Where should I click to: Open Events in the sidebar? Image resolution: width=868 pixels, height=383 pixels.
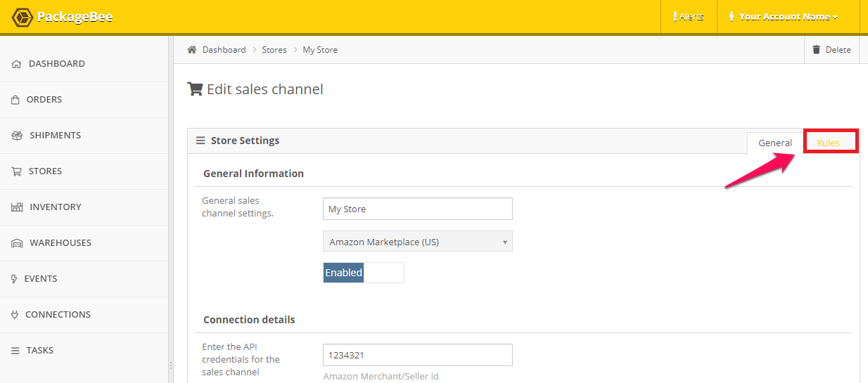(84, 279)
